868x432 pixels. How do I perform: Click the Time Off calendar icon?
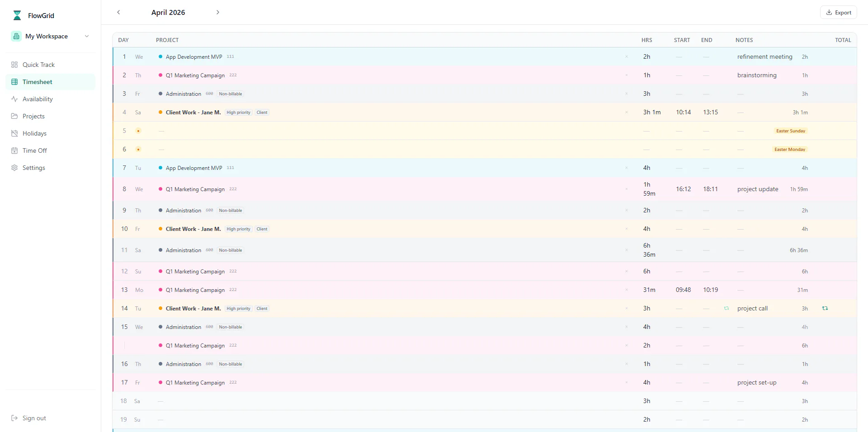[x=14, y=150]
